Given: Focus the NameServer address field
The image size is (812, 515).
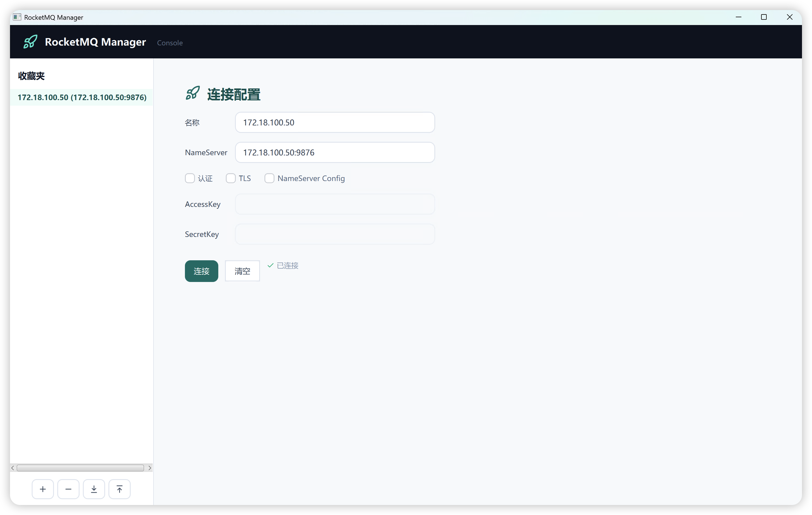Looking at the screenshot, I should click(x=335, y=152).
